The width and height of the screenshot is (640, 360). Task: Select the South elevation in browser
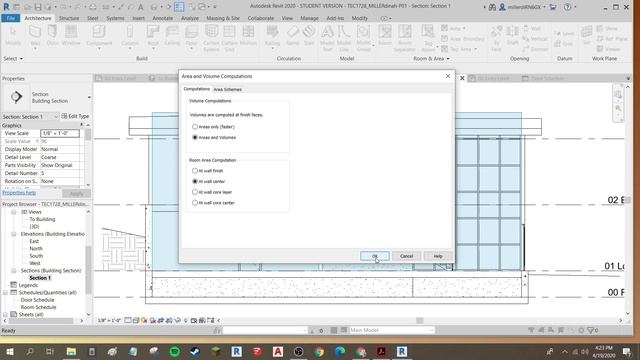pos(36,256)
